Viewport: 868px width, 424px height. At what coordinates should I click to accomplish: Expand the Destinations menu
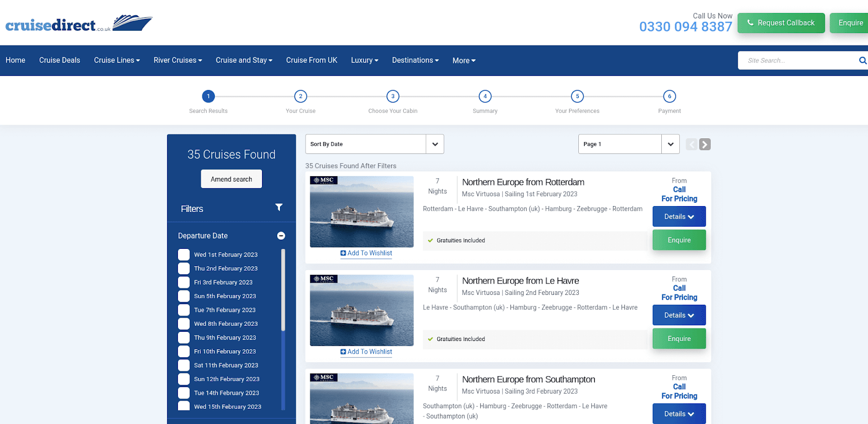(416, 60)
